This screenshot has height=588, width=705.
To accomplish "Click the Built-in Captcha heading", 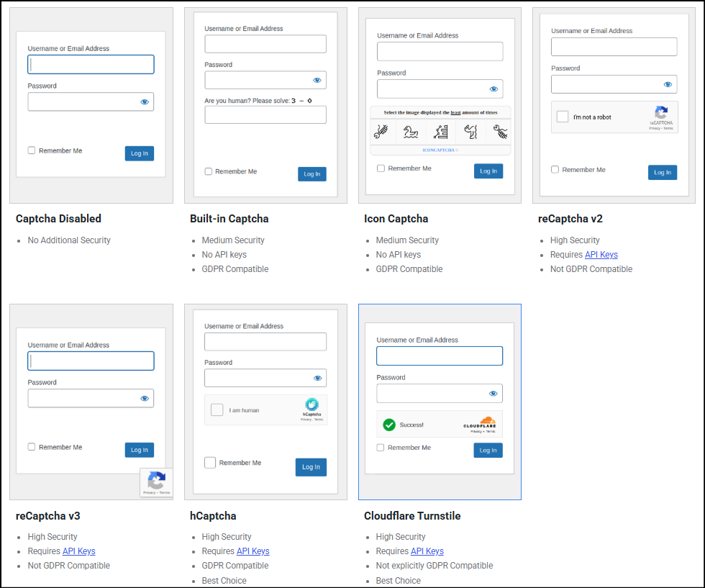I will click(229, 219).
